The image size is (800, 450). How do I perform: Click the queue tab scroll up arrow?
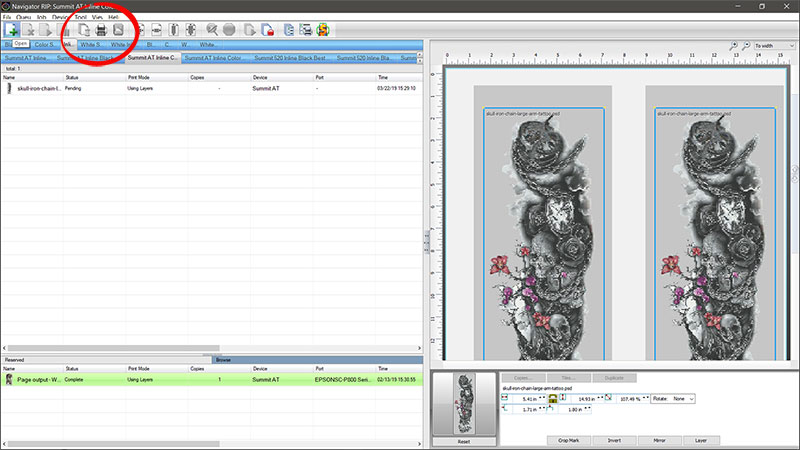click(x=419, y=55)
